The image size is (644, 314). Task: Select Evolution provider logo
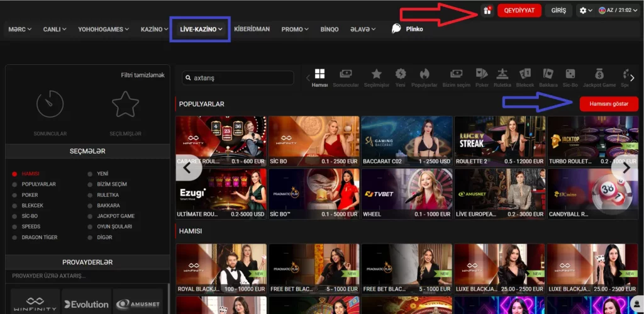[86, 304]
